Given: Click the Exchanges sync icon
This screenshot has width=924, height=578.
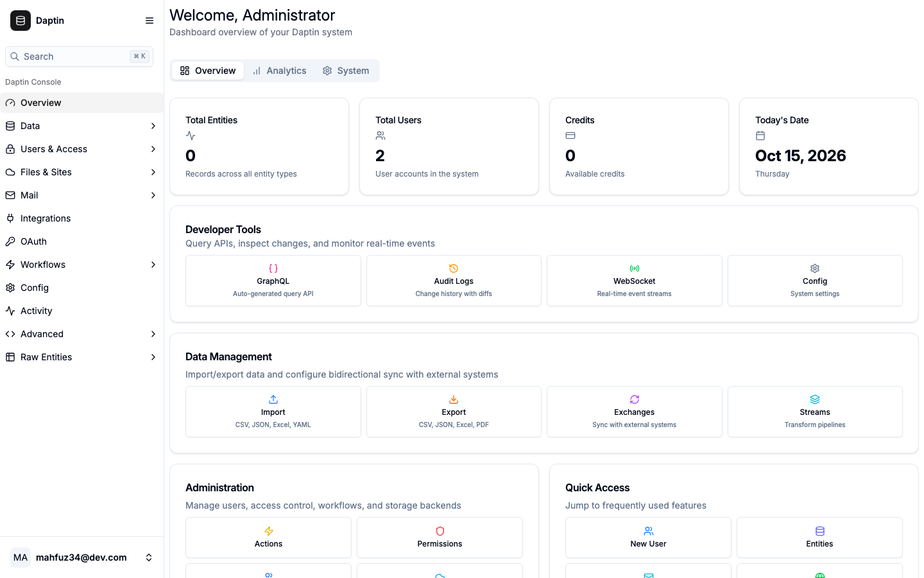Looking at the screenshot, I should point(635,399).
